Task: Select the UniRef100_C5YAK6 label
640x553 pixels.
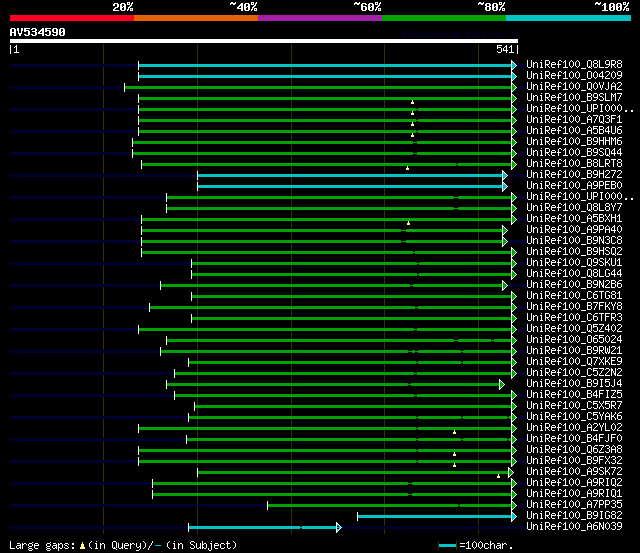Action: click(574, 417)
